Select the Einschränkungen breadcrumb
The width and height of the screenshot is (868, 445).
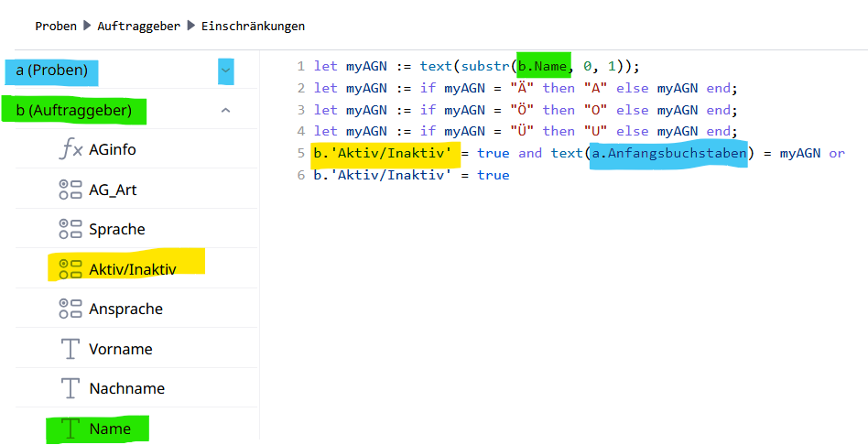point(253,27)
